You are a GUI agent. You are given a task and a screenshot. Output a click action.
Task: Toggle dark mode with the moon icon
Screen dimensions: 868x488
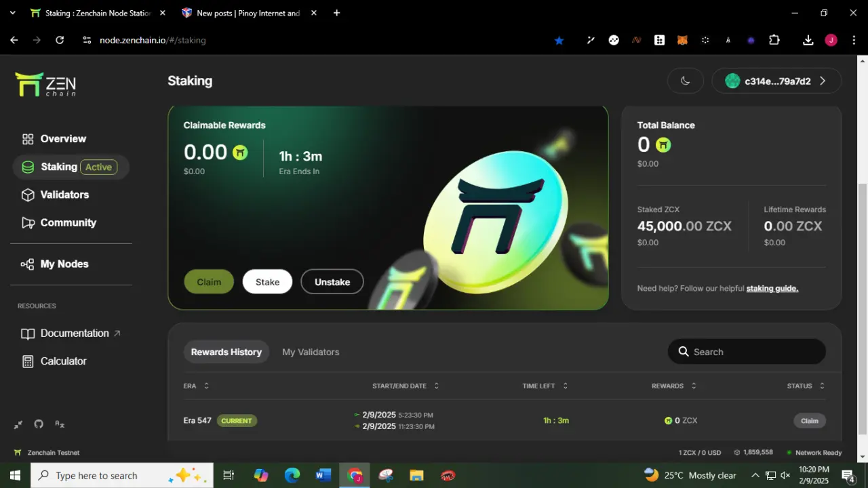coord(686,81)
